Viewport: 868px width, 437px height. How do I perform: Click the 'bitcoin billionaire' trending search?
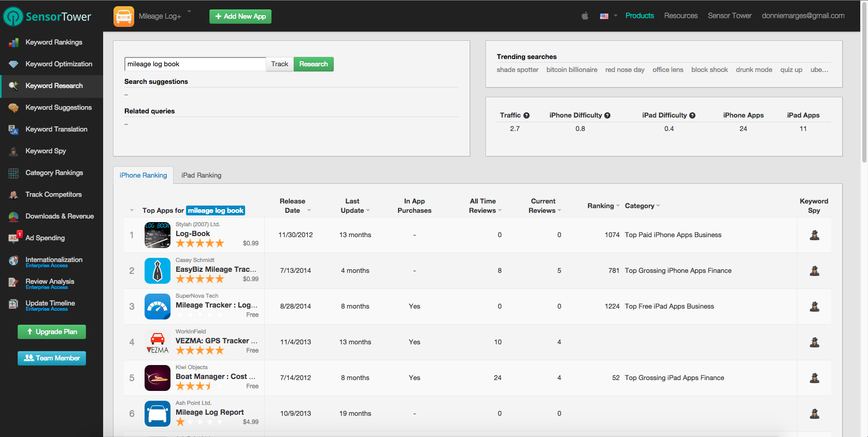[572, 70]
